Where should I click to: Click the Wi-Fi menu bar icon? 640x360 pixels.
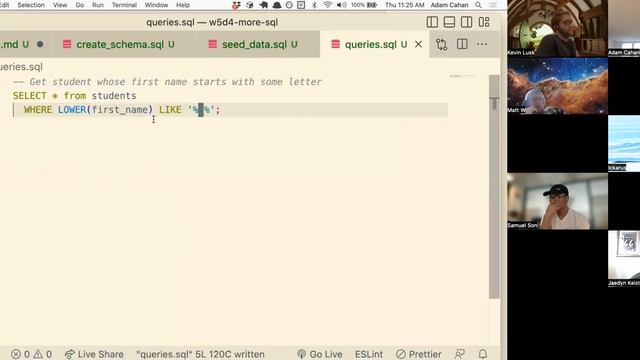(327, 5)
